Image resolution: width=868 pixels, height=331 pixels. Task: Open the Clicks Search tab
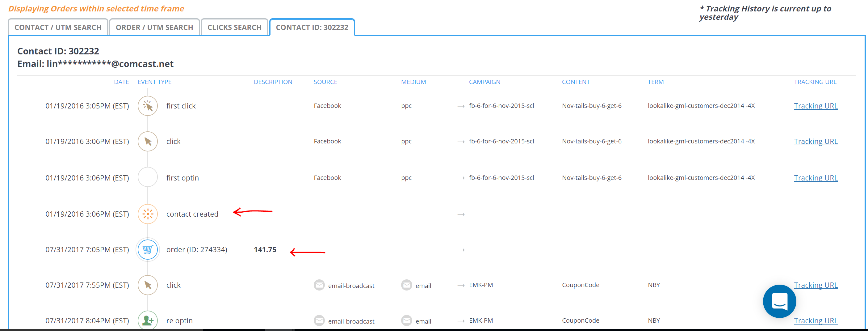point(234,27)
